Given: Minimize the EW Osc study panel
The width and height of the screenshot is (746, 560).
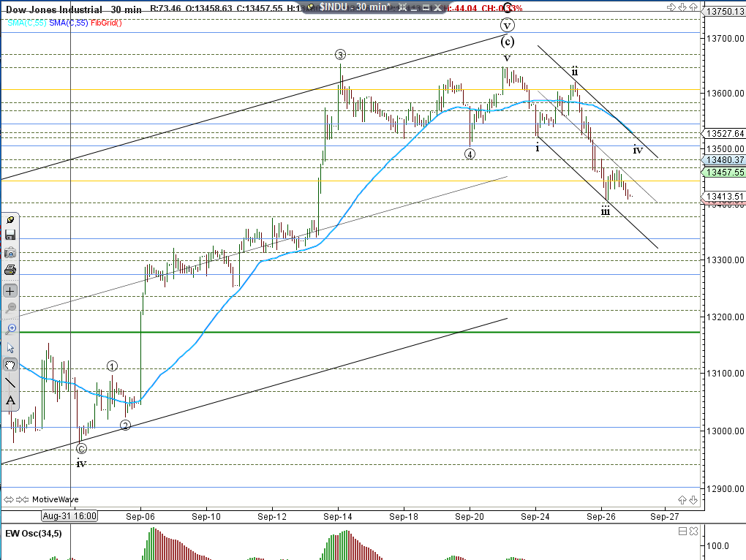Looking at the screenshot, I should pyautogui.click(x=682, y=531).
